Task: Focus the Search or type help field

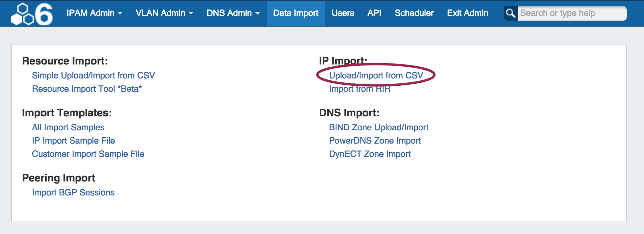Action: pos(571,13)
